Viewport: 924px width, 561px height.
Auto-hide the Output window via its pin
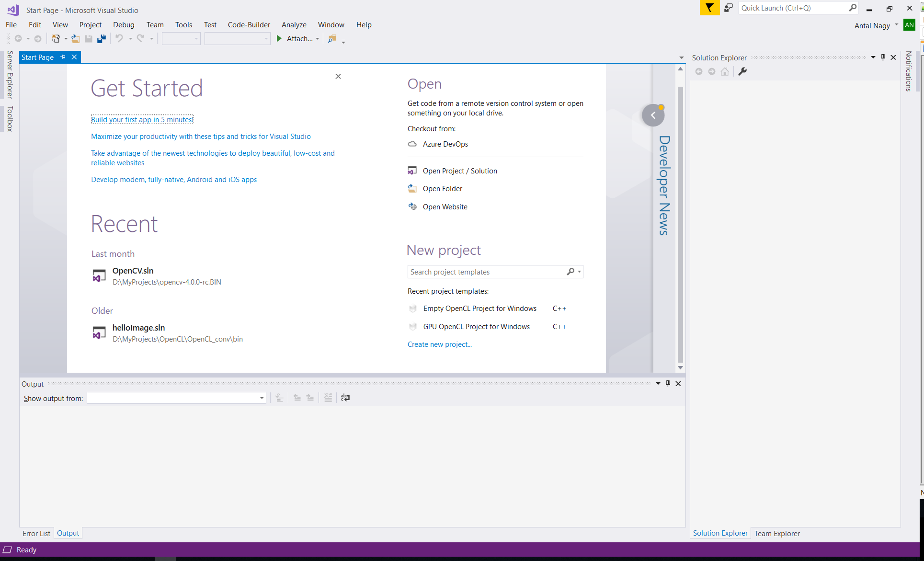click(x=668, y=383)
